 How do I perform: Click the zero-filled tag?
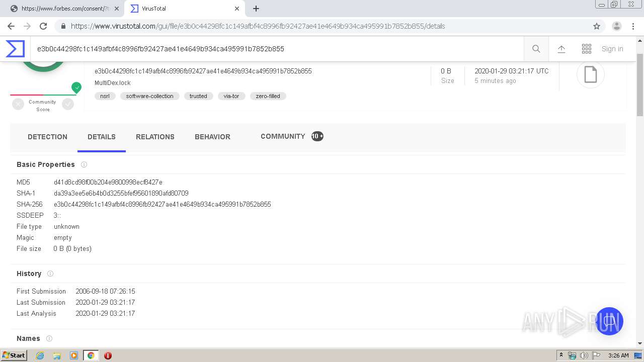[268, 96]
